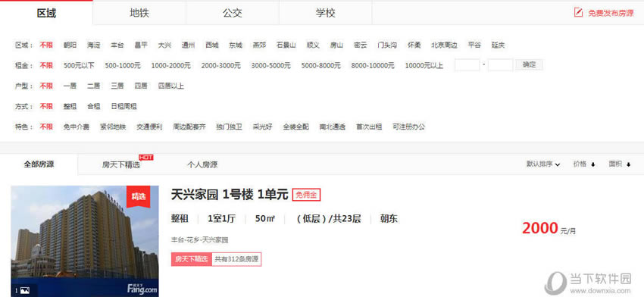Click the HOT badge on 房天下精选
Viewport: 644px width, 297px height.
(146, 157)
